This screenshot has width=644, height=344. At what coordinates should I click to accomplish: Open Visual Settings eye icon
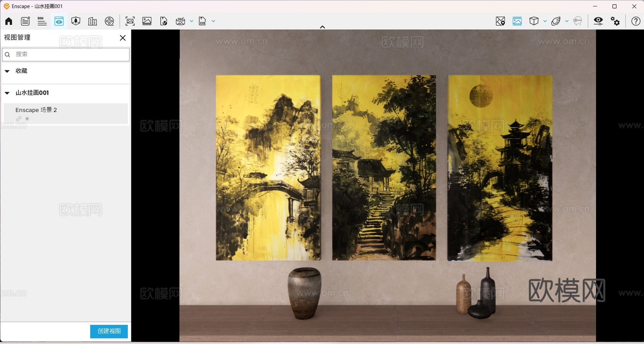pyautogui.click(x=598, y=21)
